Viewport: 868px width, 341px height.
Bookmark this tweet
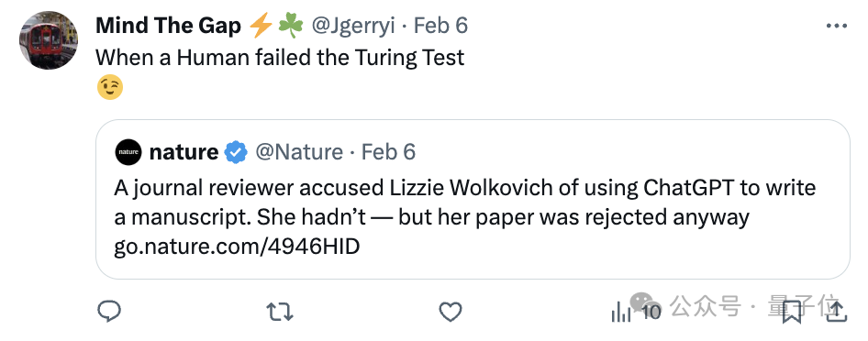click(x=792, y=313)
